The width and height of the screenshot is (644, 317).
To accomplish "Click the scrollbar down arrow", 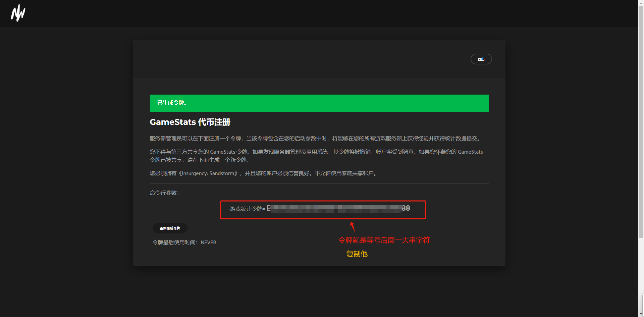I will pos(641,314).
